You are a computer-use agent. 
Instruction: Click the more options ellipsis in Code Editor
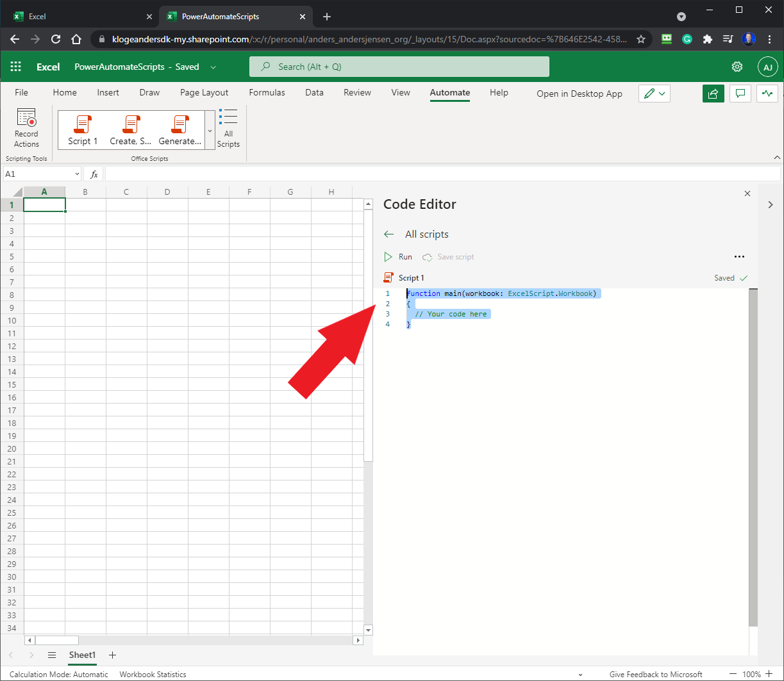(x=739, y=256)
